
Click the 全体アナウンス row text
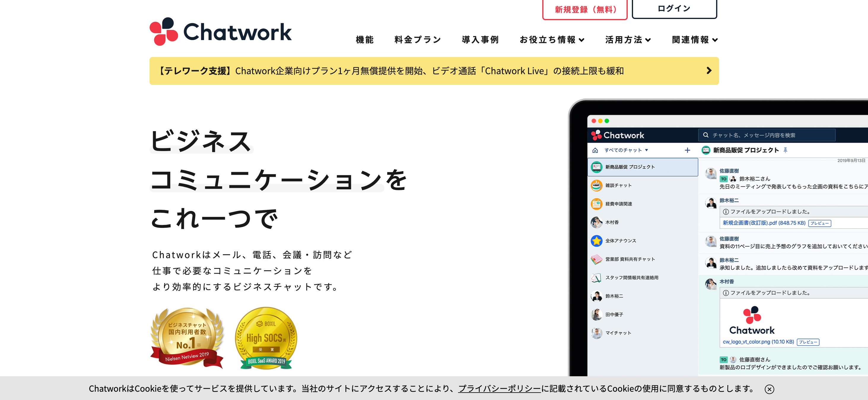(621, 241)
